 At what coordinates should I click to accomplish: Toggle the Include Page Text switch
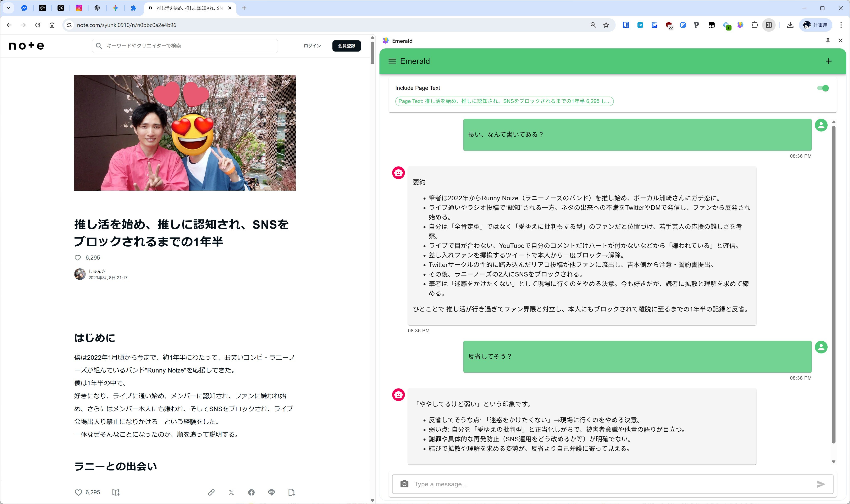[823, 88]
